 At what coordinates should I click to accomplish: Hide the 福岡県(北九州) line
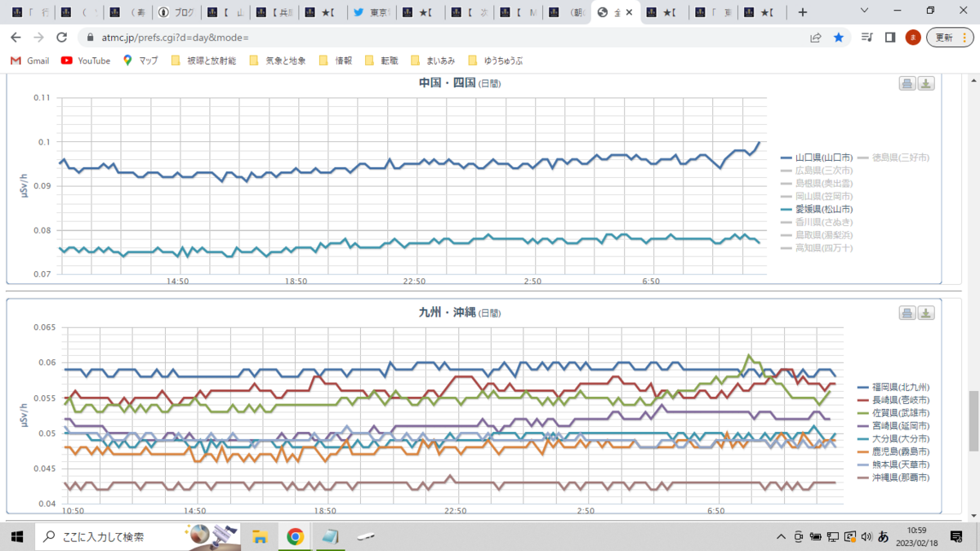tap(893, 387)
